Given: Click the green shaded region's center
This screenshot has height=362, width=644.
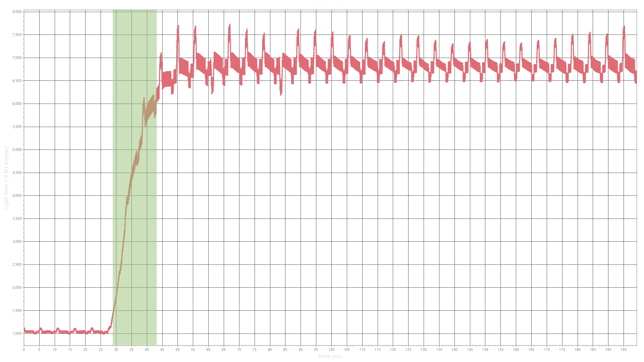Looking at the screenshot, I should (135, 178).
